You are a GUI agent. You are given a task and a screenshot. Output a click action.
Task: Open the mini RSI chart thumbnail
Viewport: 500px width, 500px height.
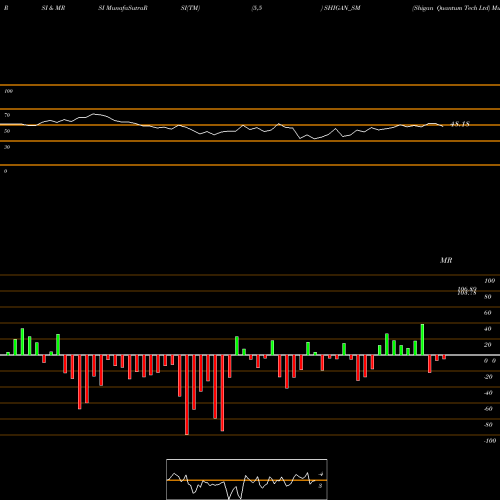point(247,479)
